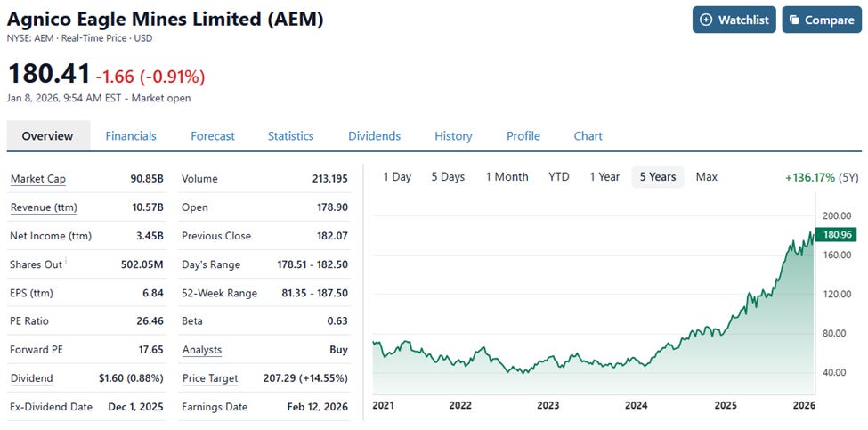Follow the Dividend label link

click(31, 378)
